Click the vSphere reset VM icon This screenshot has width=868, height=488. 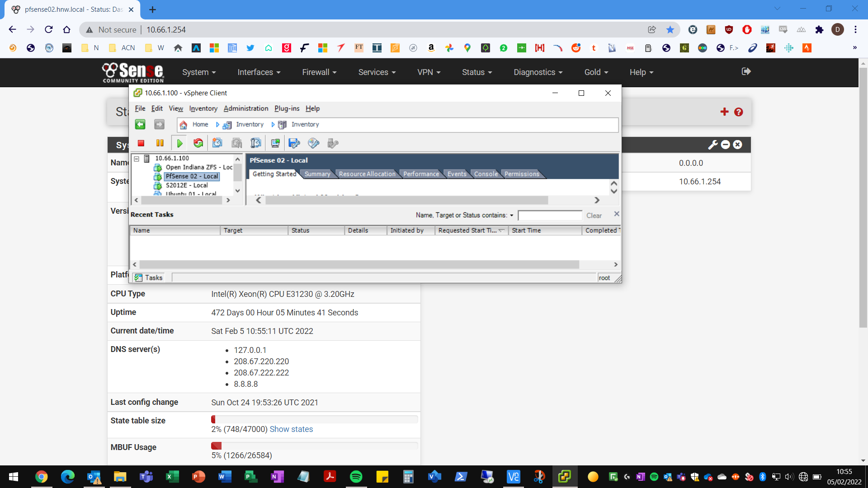198,143
